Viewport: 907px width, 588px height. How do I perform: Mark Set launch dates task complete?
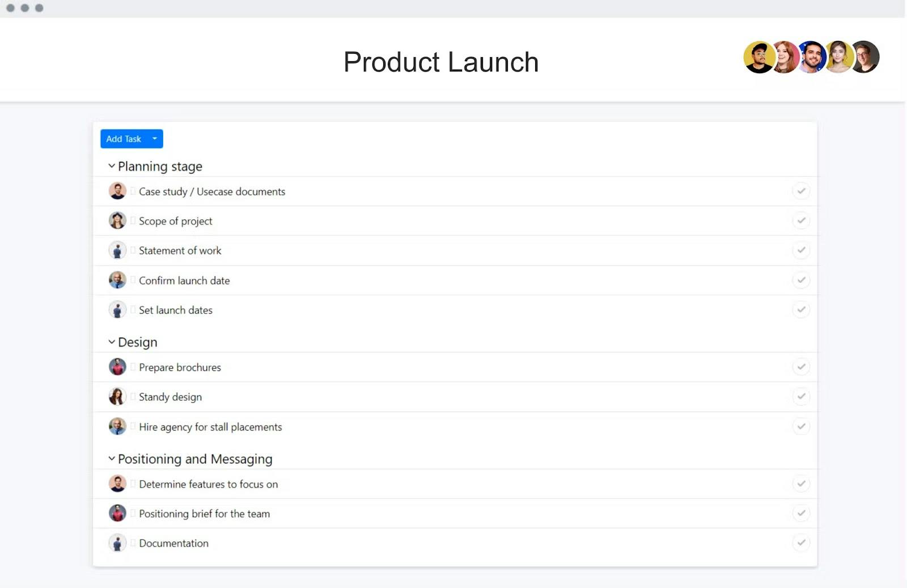(801, 309)
